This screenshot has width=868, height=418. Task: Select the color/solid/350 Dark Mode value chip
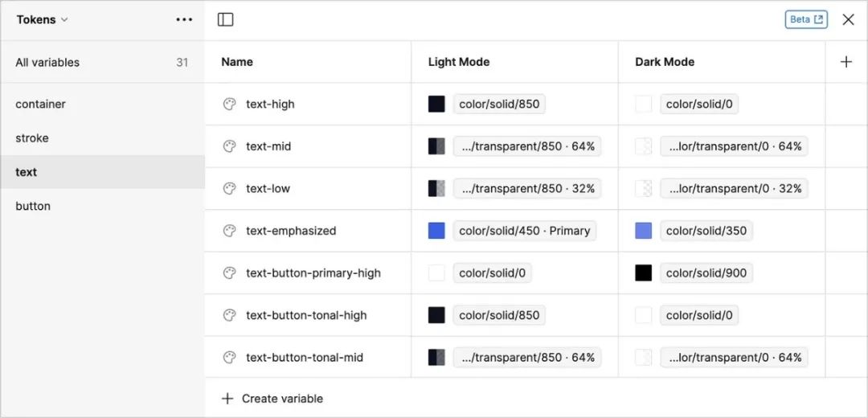(706, 231)
